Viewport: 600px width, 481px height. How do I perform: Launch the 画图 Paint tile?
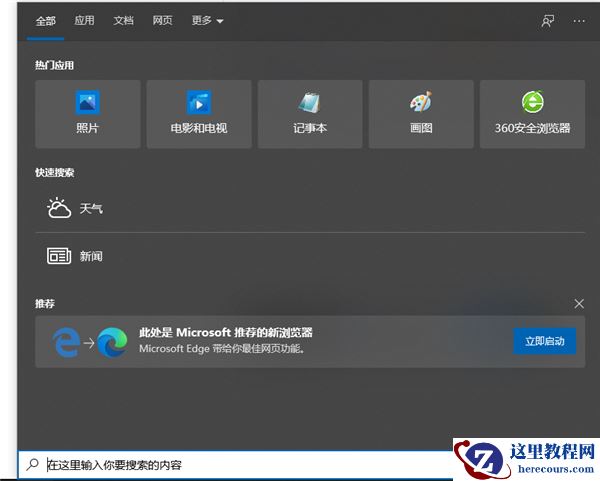(421, 114)
